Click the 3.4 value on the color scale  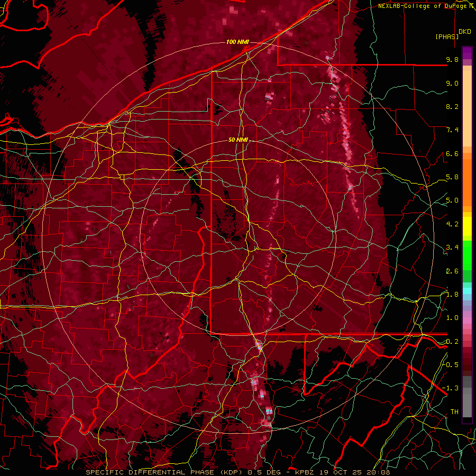click(452, 248)
